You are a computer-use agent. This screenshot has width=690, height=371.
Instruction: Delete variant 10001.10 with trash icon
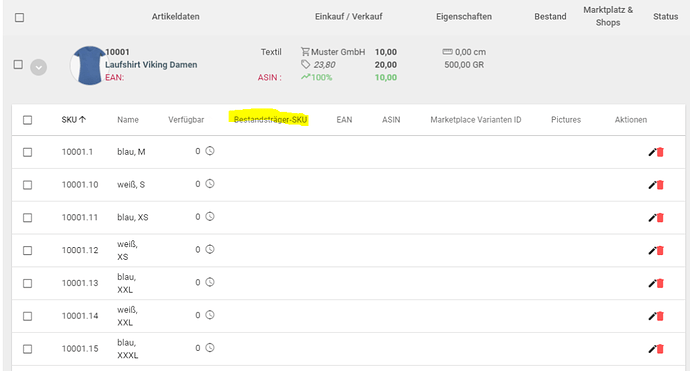click(660, 185)
